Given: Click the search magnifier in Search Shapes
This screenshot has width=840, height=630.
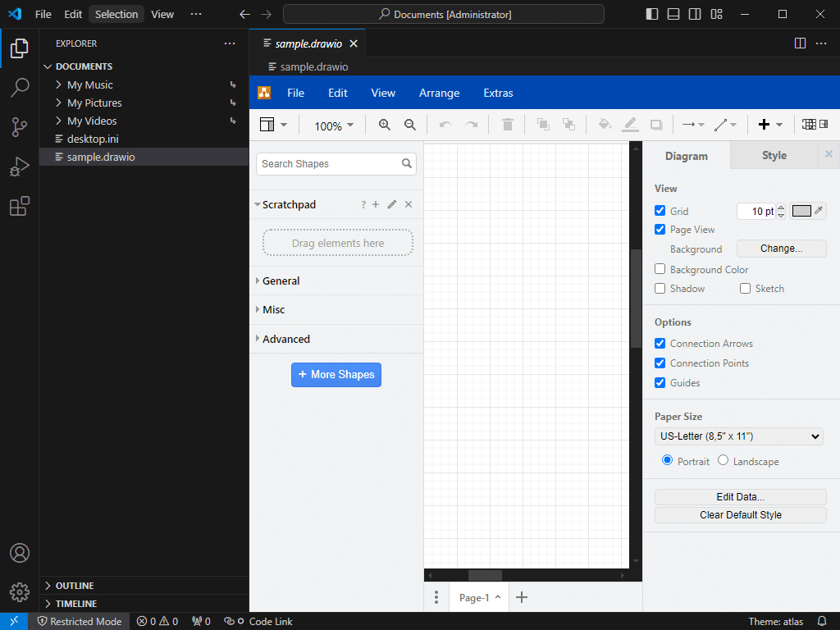Looking at the screenshot, I should 407,163.
